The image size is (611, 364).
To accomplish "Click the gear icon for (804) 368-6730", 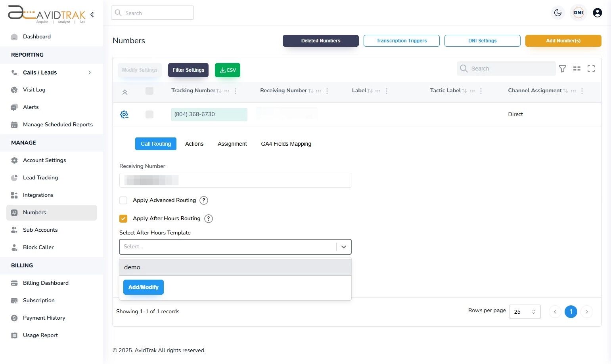I will (124, 114).
